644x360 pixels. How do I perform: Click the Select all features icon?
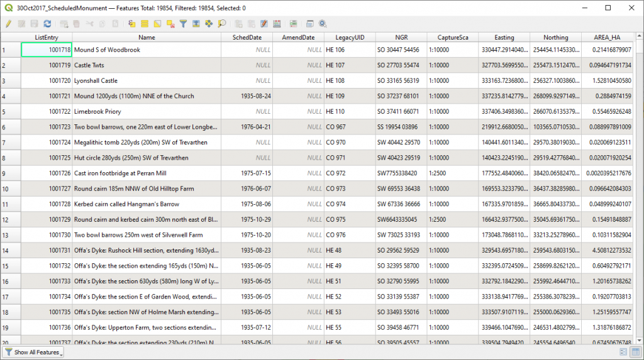(145, 24)
